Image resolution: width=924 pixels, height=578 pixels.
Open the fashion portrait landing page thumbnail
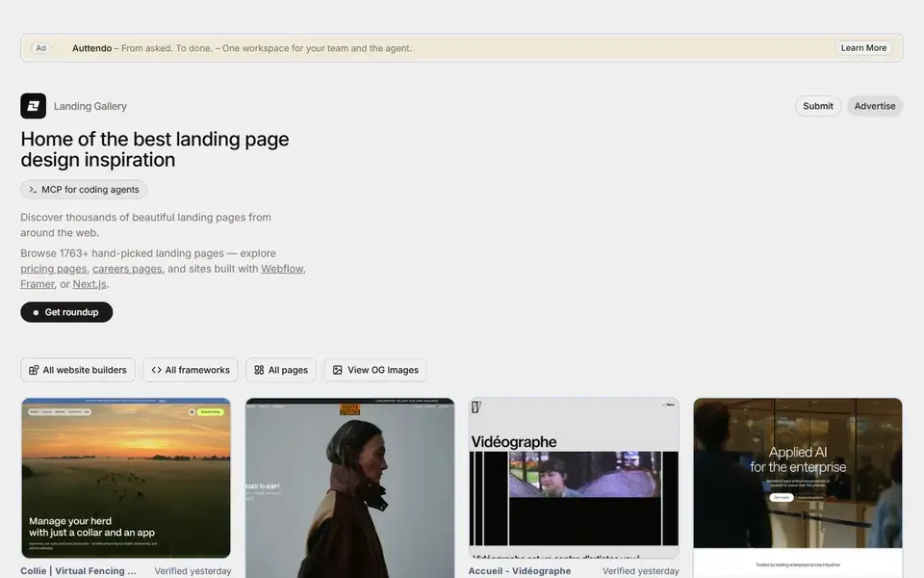(350, 488)
